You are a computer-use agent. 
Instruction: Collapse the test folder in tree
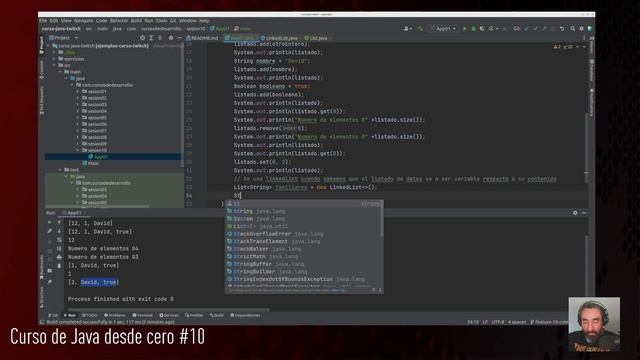click(60, 170)
